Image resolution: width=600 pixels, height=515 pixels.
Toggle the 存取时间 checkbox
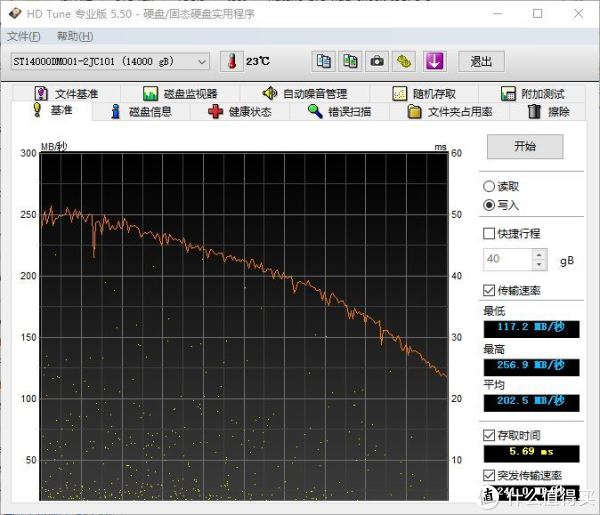coord(489,435)
